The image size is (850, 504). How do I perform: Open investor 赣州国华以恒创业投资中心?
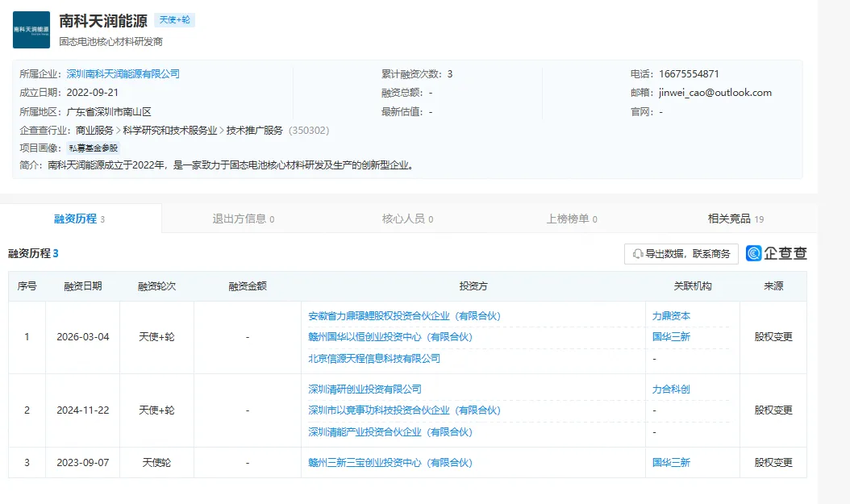(390, 337)
